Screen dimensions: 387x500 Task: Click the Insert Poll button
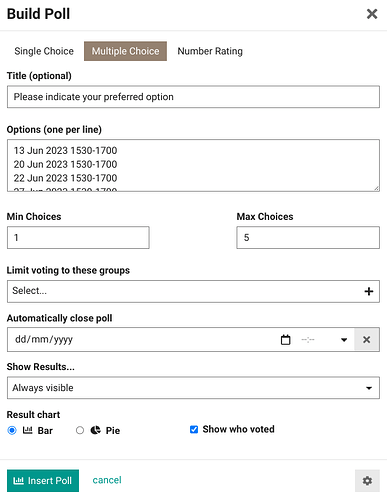(x=43, y=481)
